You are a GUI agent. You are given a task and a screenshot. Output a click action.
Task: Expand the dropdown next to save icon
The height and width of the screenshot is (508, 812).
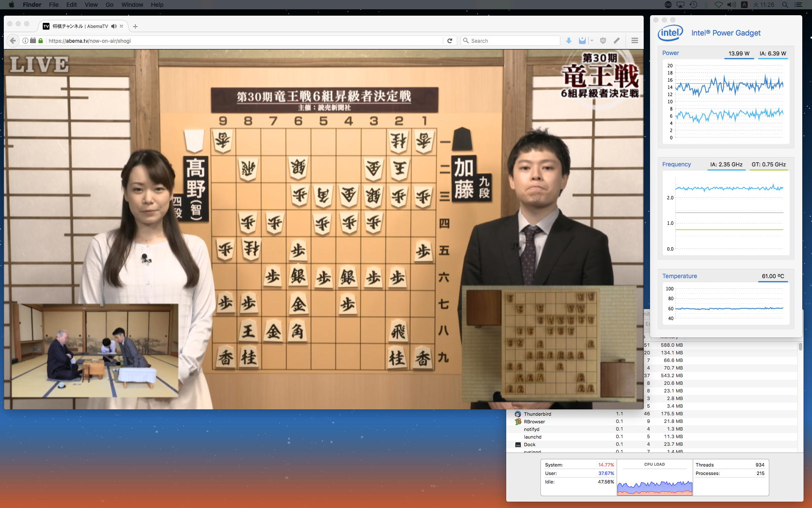(592, 41)
